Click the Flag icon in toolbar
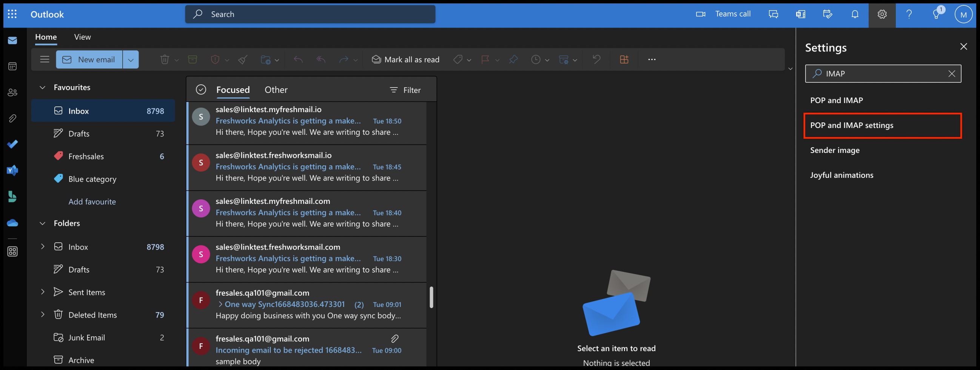 click(485, 59)
